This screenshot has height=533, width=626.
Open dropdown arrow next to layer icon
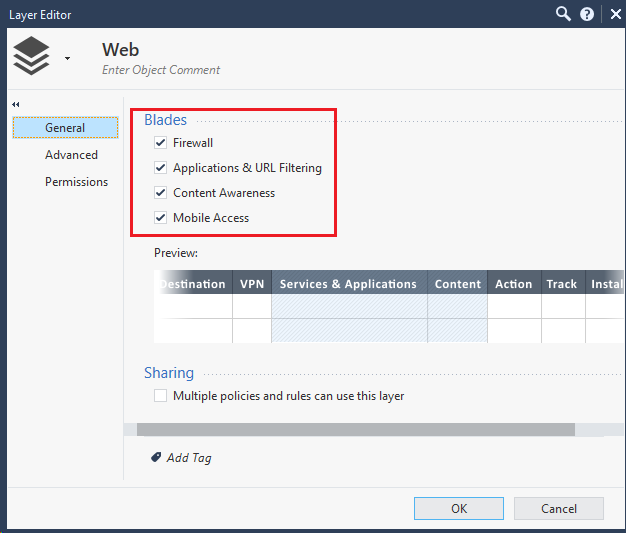[x=67, y=59]
